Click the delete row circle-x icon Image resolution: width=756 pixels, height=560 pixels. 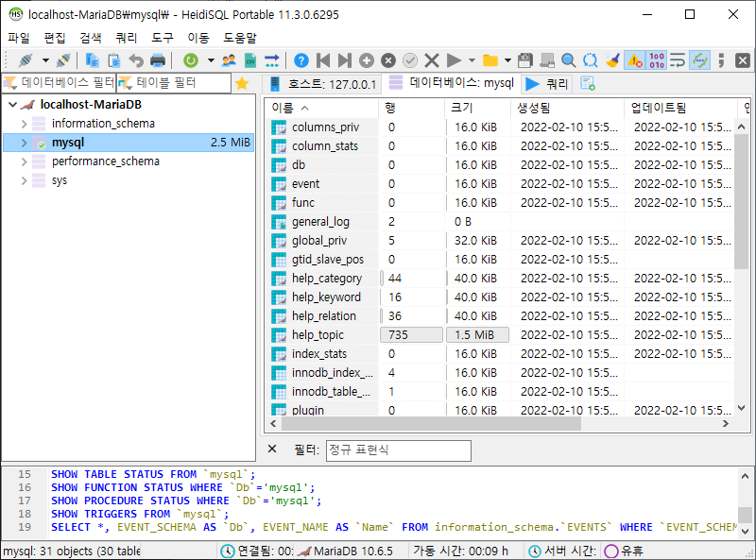click(x=388, y=60)
